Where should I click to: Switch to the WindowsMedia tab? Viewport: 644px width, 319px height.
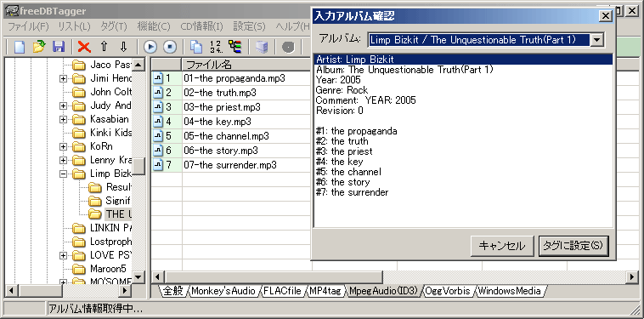[509, 291]
